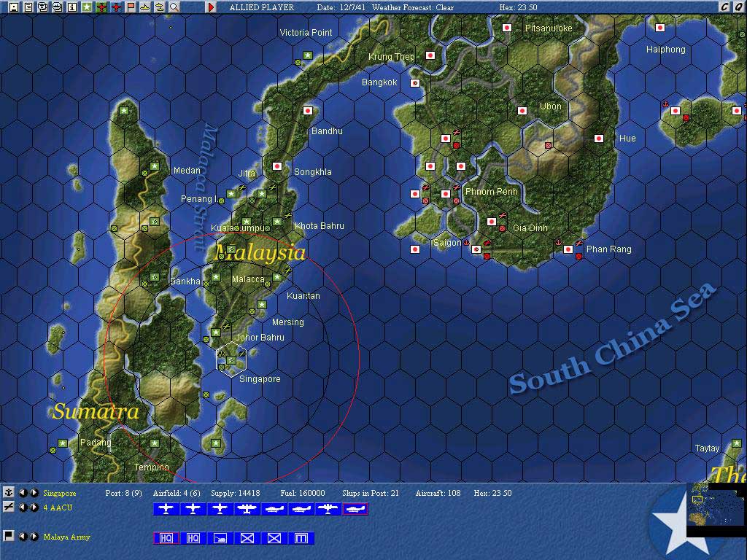Select the third fighter aircraft unit icon
The width and height of the screenshot is (747, 560).
point(220,509)
